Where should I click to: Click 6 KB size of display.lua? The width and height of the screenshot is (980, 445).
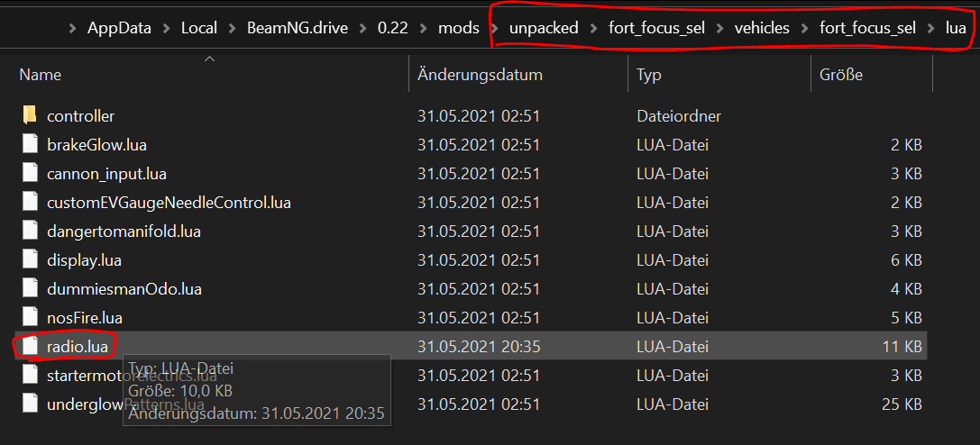906,260
